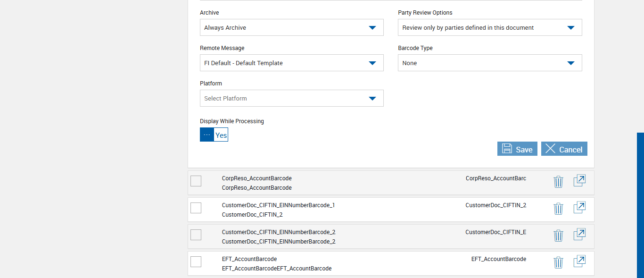Open CorpReso_AccountBarcode row in new window
Viewport: 644px width, 278px height.
coord(579,181)
